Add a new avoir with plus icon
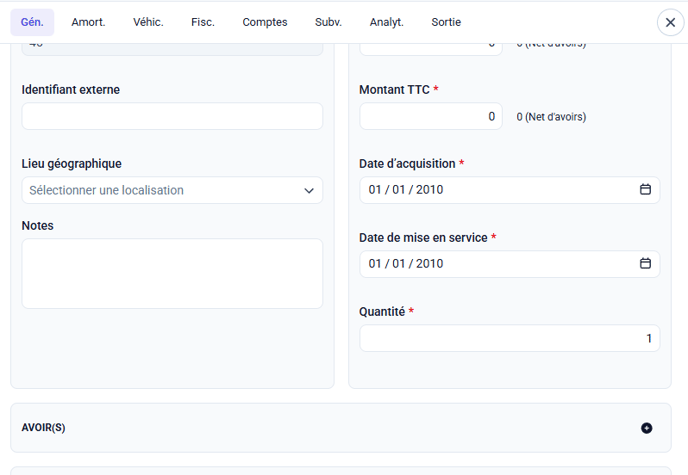The image size is (688, 475). (x=646, y=428)
